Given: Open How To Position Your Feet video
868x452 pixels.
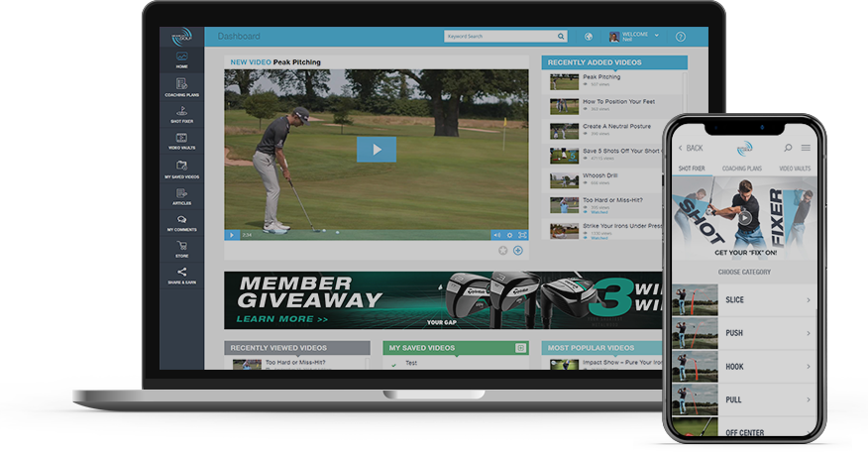Looking at the screenshot, I should 619,102.
